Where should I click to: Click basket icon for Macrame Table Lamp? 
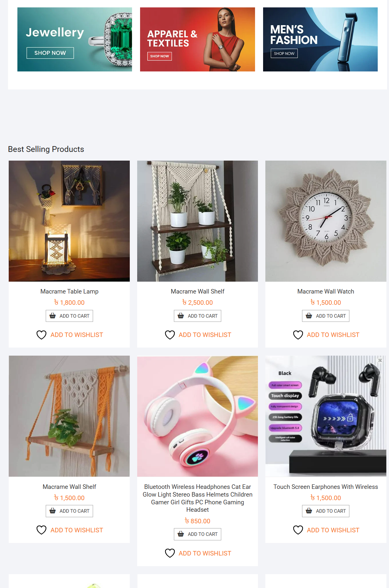[52, 316]
